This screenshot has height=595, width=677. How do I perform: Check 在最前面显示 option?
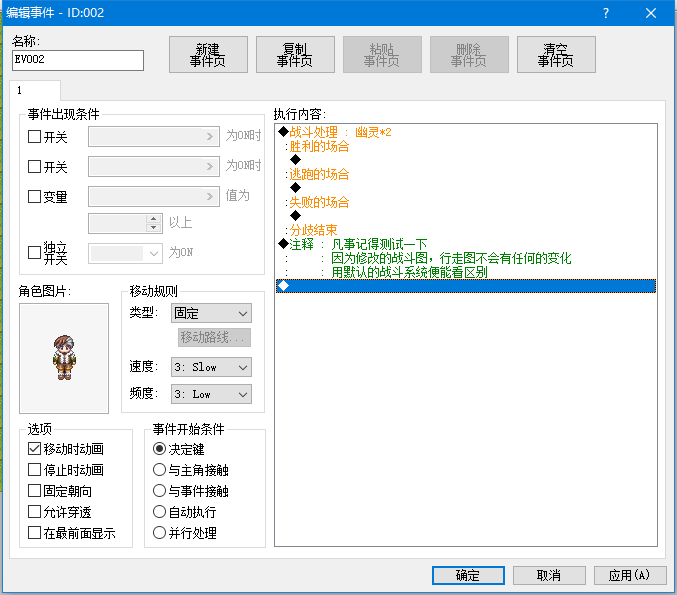click(x=34, y=533)
